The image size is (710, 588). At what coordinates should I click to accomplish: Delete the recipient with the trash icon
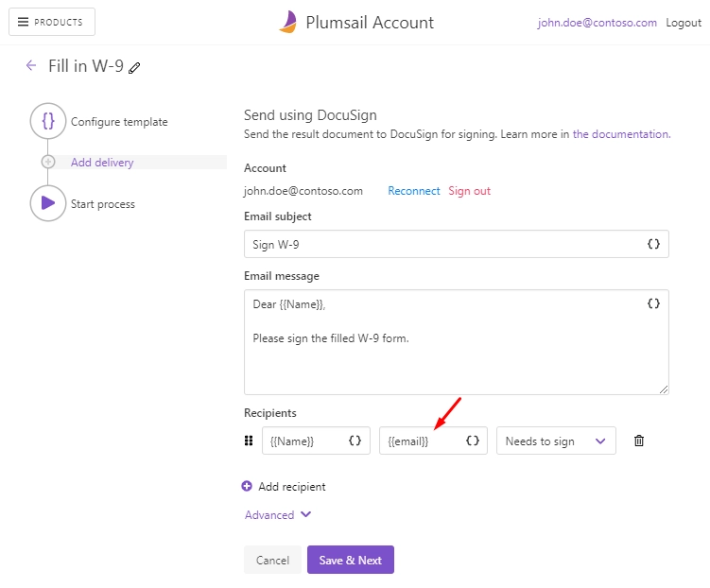[x=639, y=441]
